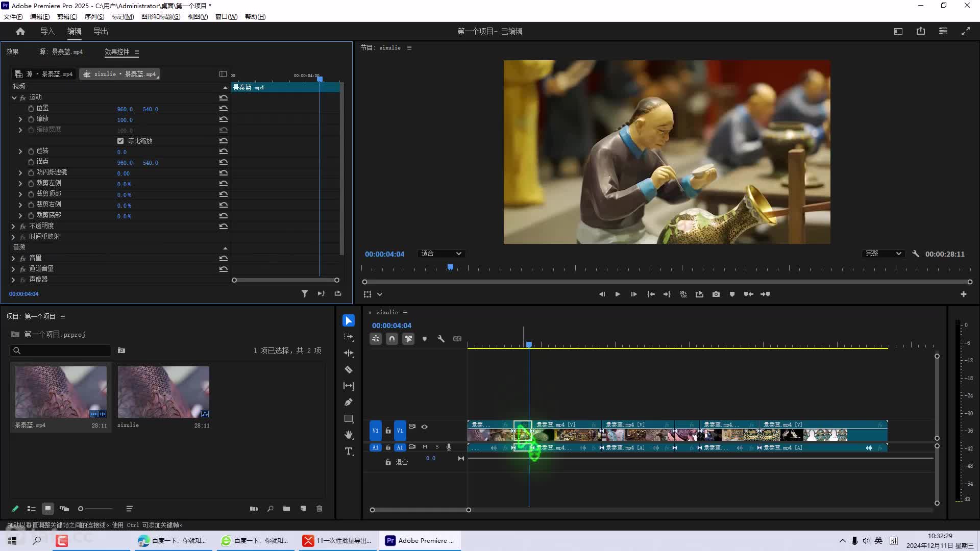This screenshot has width=980, height=551.
Task: Open sequence zixulie panel menu
Action: click(x=405, y=312)
